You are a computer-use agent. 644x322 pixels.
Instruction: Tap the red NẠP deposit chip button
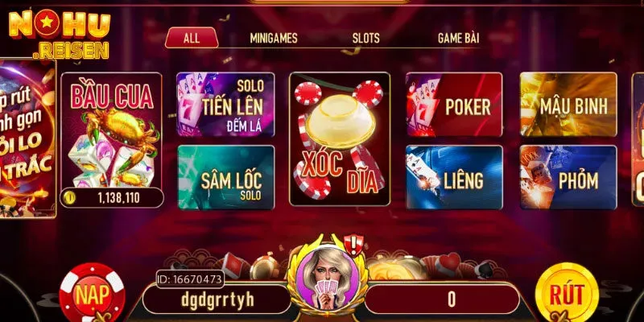point(92,293)
